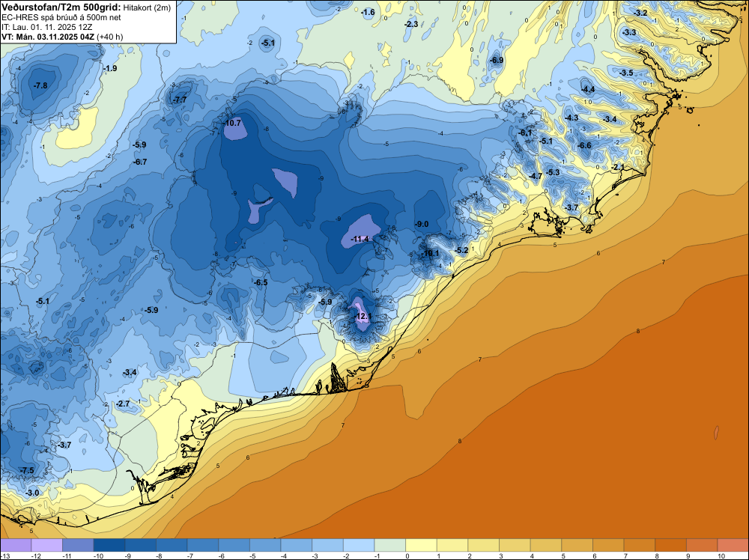The image size is (749, 560).
Task: Click legend swatch between -1 and 0
Action: [x=390, y=545]
